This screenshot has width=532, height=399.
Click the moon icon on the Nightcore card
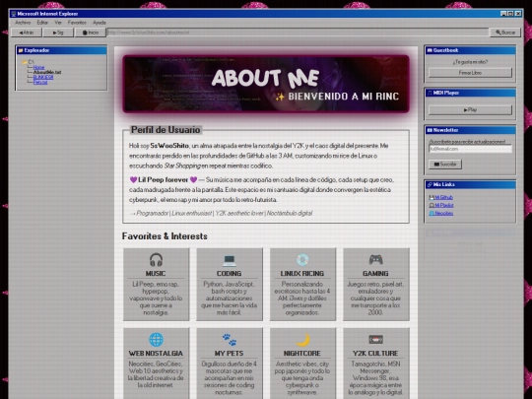pos(302,340)
